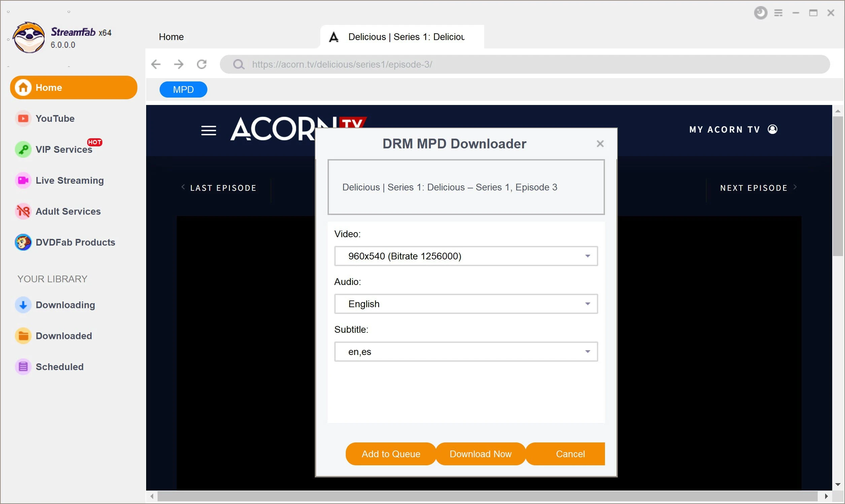845x504 pixels.
Task: Select the Delicious Series 1 browser tab
Action: pyautogui.click(x=403, y=37)
